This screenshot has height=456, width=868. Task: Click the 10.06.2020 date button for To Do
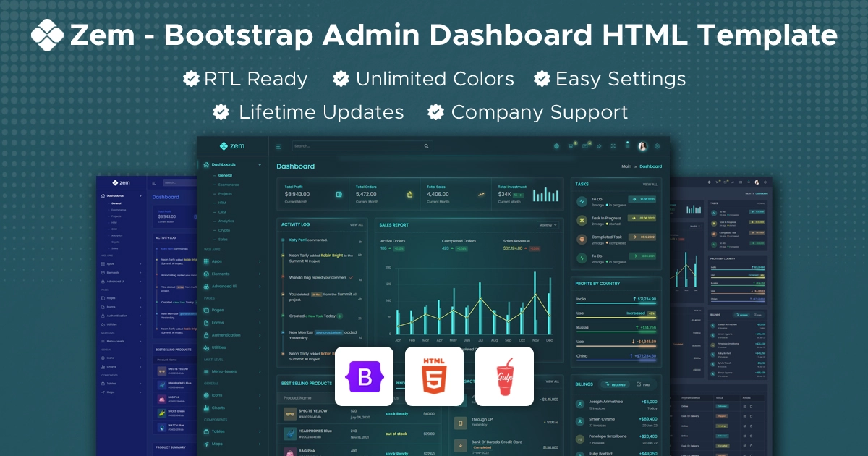click(642, 198)
